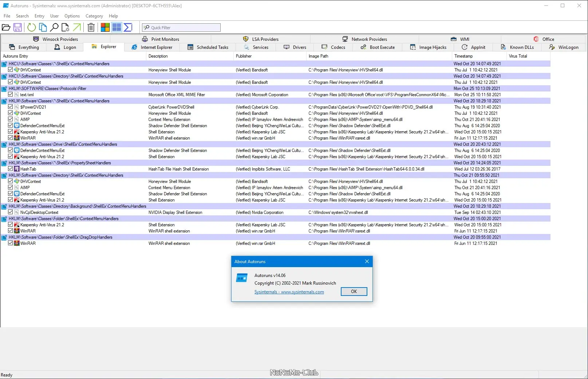Sort by the Timestamp column header
Screen dimensions: 588x379
pyautogui.click(x=479, y=56)
